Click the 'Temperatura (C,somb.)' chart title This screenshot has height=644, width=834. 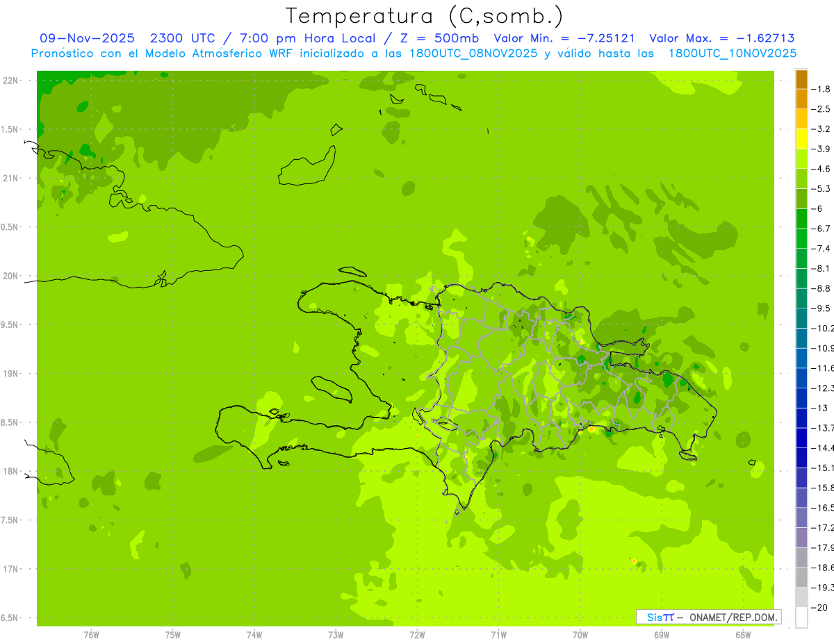425,16
